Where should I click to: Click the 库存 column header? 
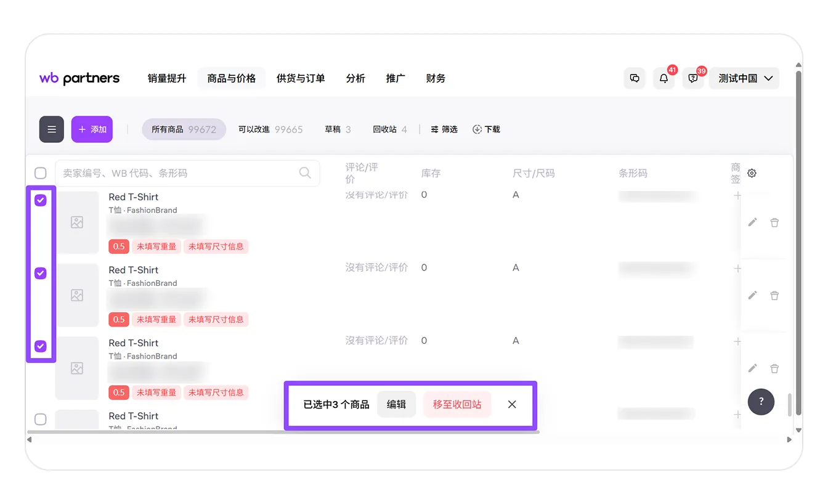point(431,173)
